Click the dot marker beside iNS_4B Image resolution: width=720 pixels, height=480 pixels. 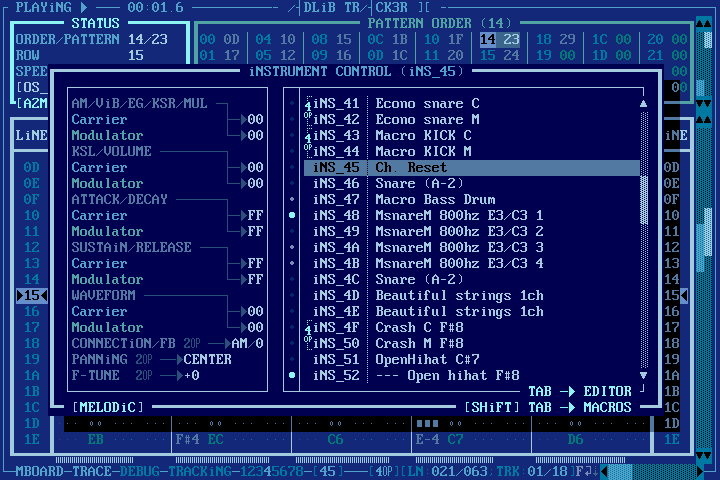point(292,264)
